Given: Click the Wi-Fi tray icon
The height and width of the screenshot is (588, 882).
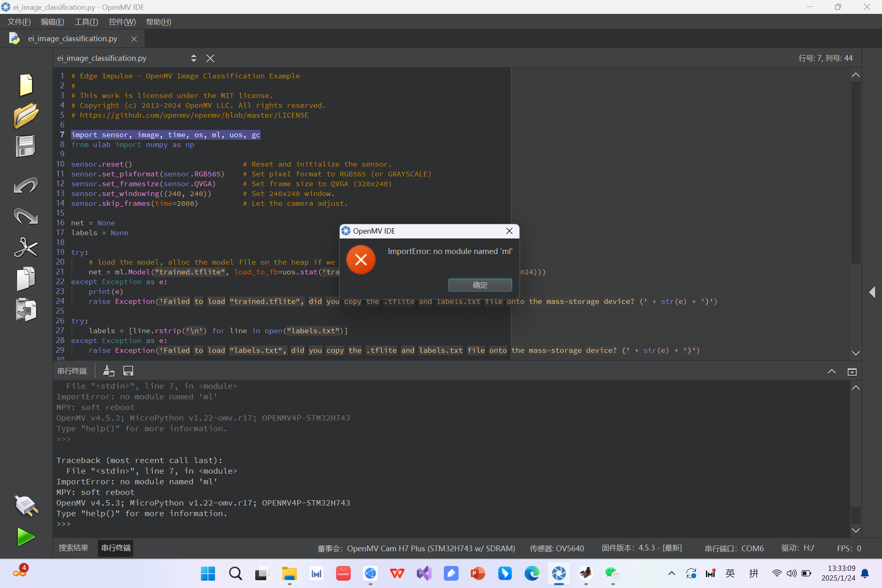Looking at the screenshot, I should [x=777, y=574].
